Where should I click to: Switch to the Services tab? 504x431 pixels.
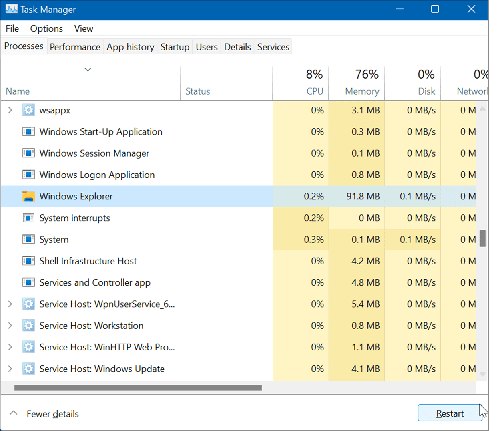pos(273,46)
